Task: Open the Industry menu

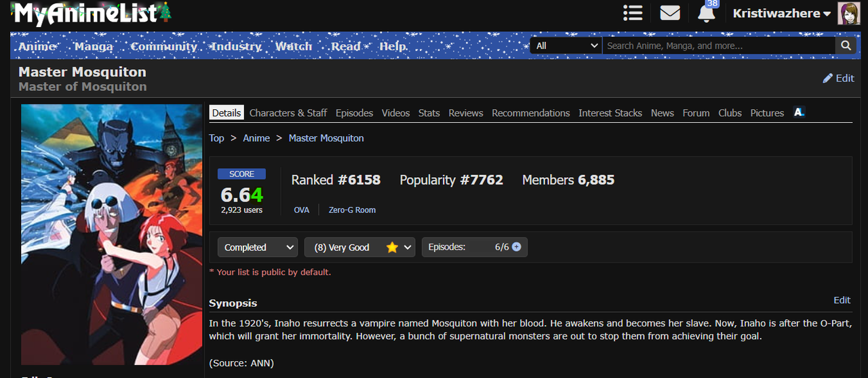Action: point(236,46)
